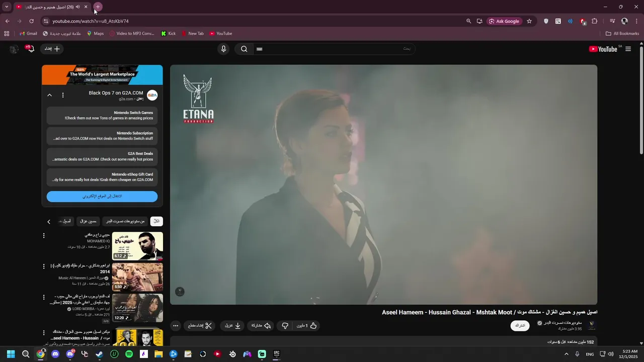
Task: Install app icon in address bar
Action: click(x=479, y=21)
